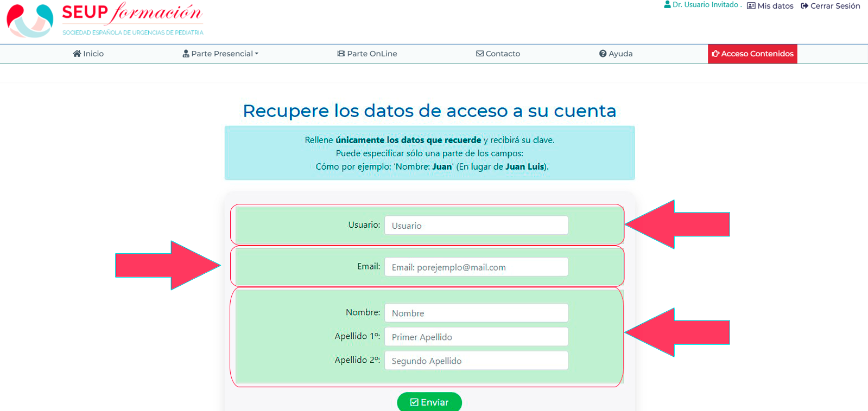Click the sign-out icon beside Cerrar Sesión
Screen dimensions: 868x411
804,6
